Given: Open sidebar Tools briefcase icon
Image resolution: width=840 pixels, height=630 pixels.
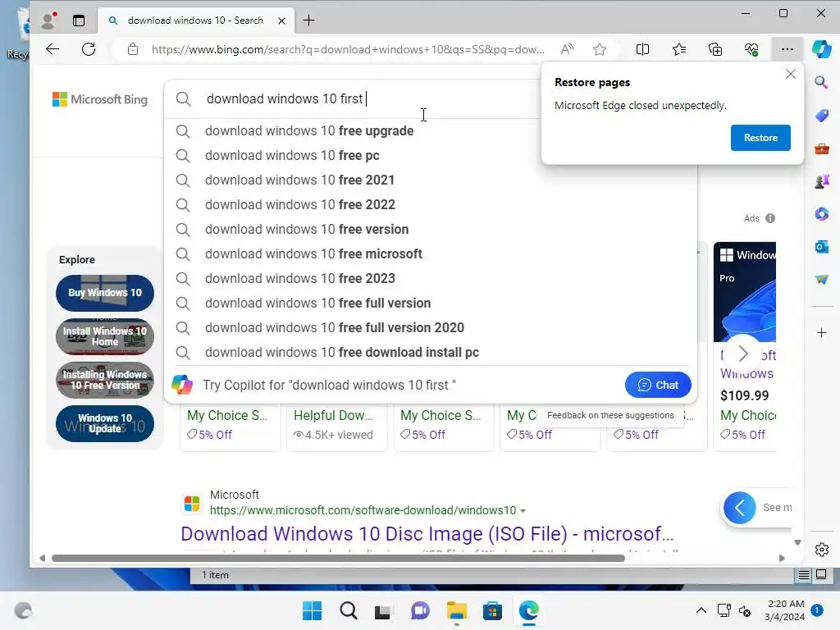Looking at the screenshot, I should click(x=821, y=148).
